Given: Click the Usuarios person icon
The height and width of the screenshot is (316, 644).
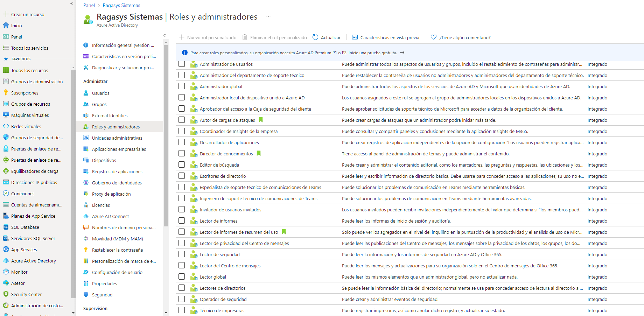Looking at the screenshot, I should [86, 93].
